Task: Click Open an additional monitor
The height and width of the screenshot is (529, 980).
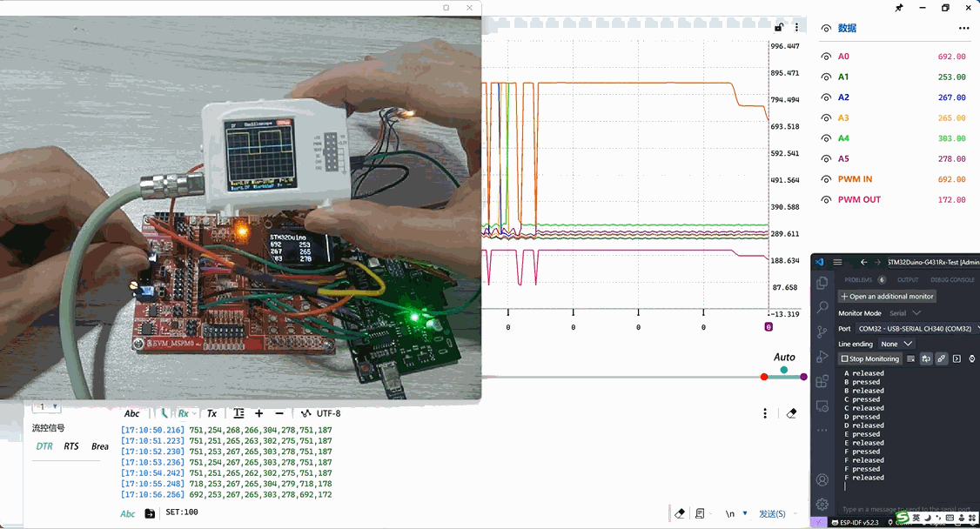Action: [x=887, y=297]
